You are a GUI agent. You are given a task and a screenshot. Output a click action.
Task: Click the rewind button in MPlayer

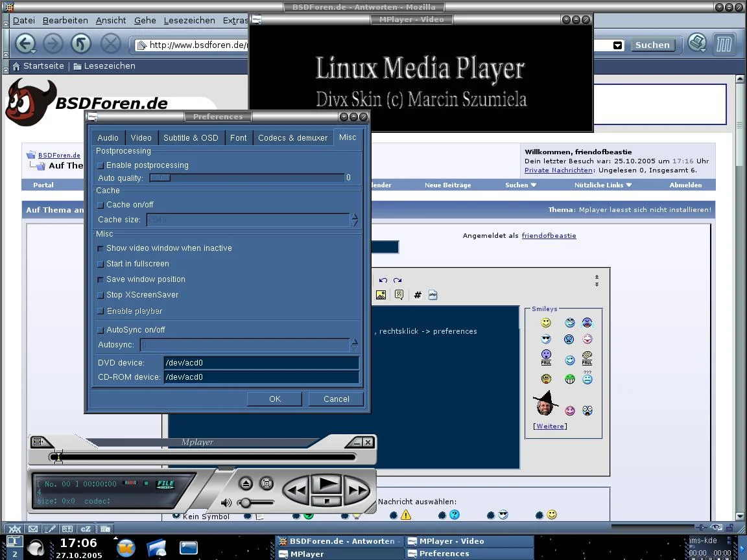296,491
